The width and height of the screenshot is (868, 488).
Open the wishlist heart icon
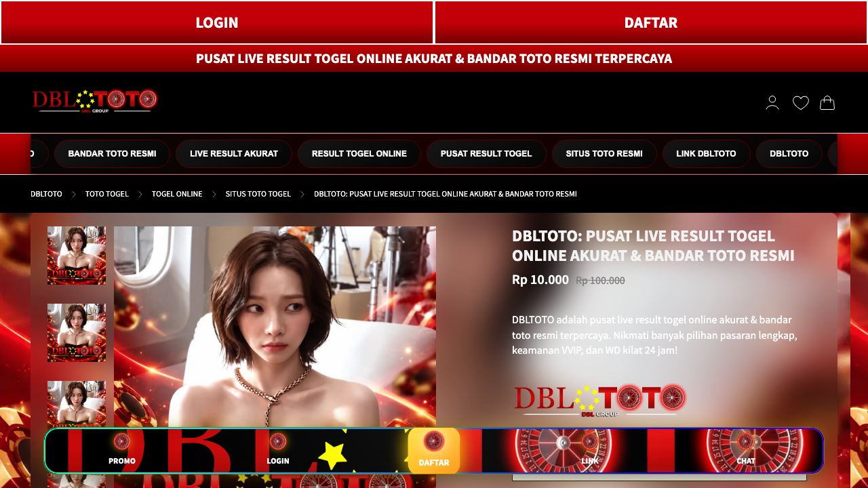(801, 103)
